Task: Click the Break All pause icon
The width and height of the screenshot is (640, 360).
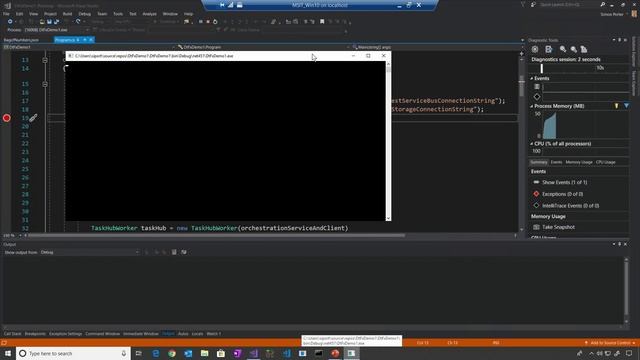Action: tap(200, 22)
